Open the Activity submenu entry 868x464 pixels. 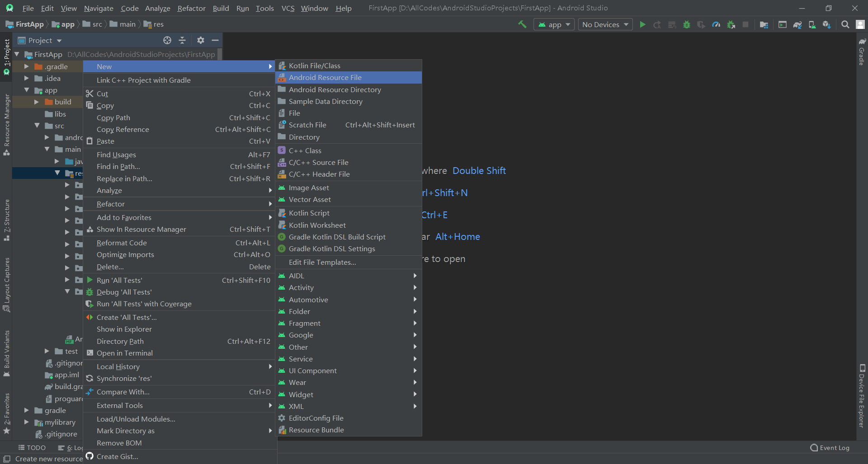click(x=349, y=287)
